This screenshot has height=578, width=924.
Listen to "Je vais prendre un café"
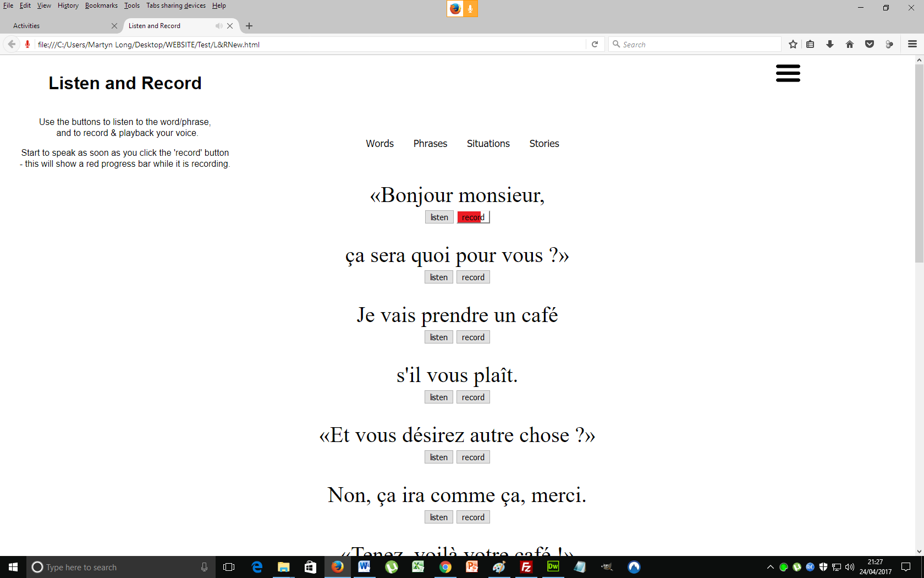[x=439, y=337]
